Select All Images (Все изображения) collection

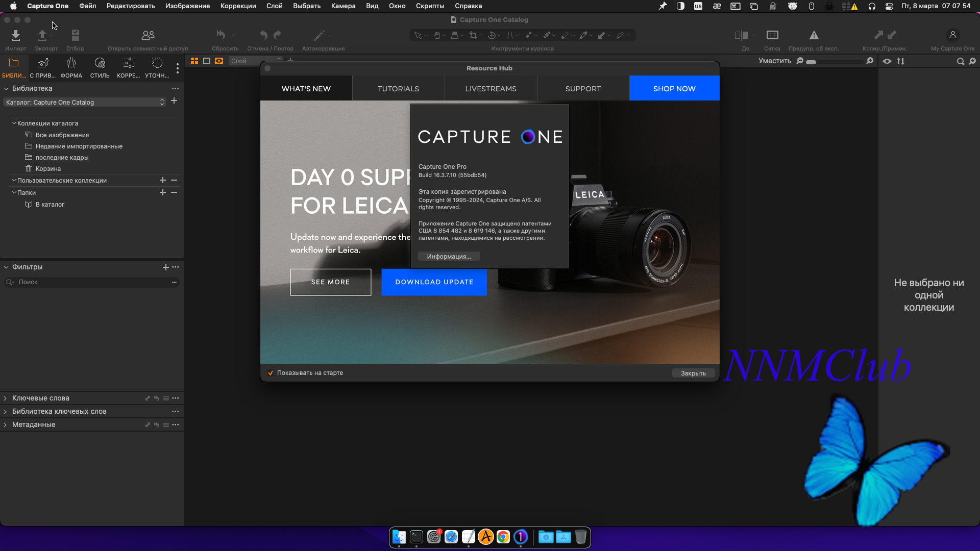point(62,135)
